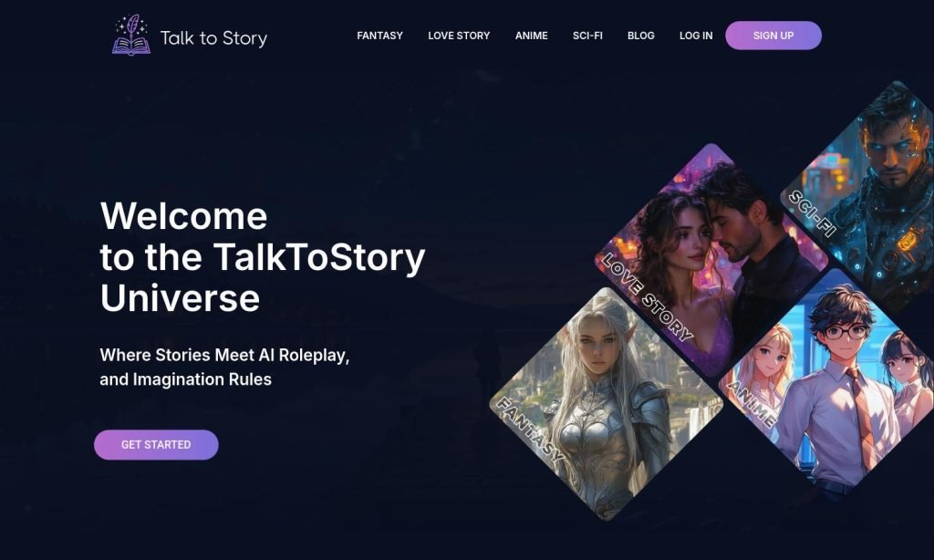Click the Get Started button
Image resolution: width=934 pixels, height=560 pixels.
156,444
